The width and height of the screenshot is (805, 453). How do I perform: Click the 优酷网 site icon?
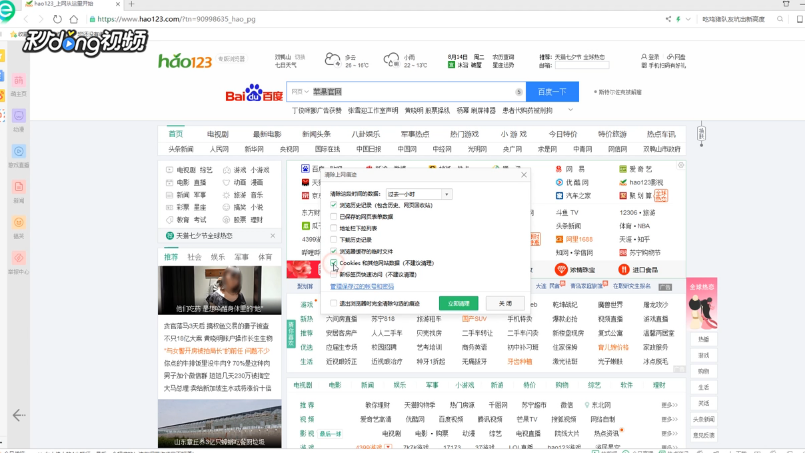click(559, 182)
